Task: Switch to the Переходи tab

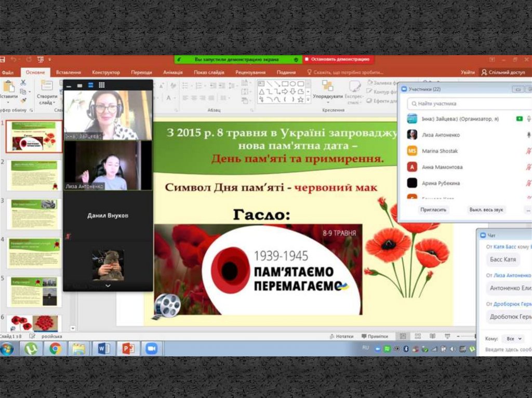Action: 141,72
